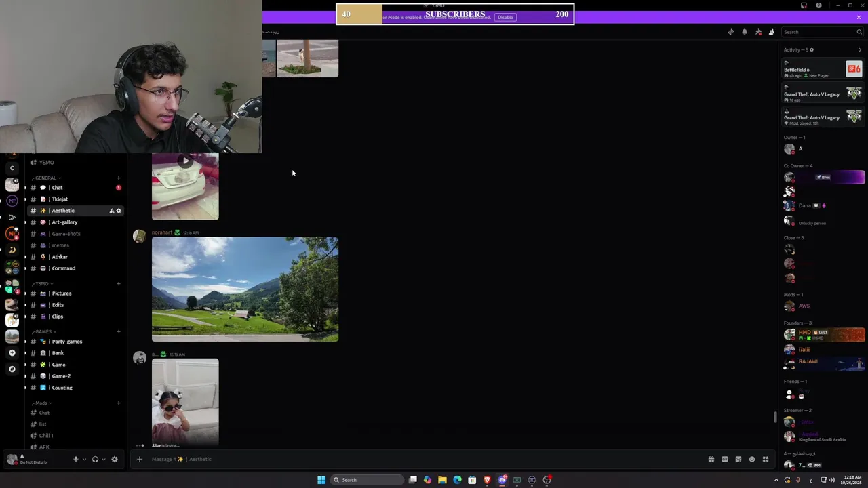
Task: Open the Tklejat channel
Action: (75, 199)
